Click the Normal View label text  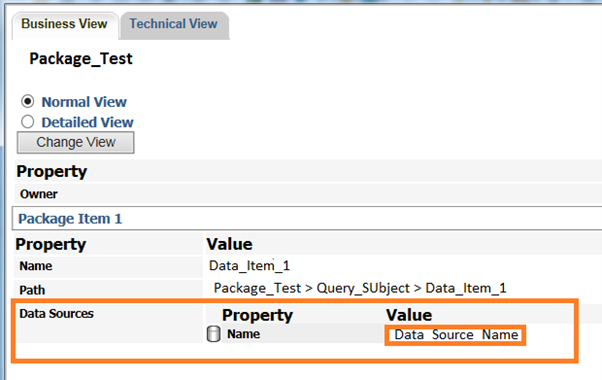click(x=84, y=102)
